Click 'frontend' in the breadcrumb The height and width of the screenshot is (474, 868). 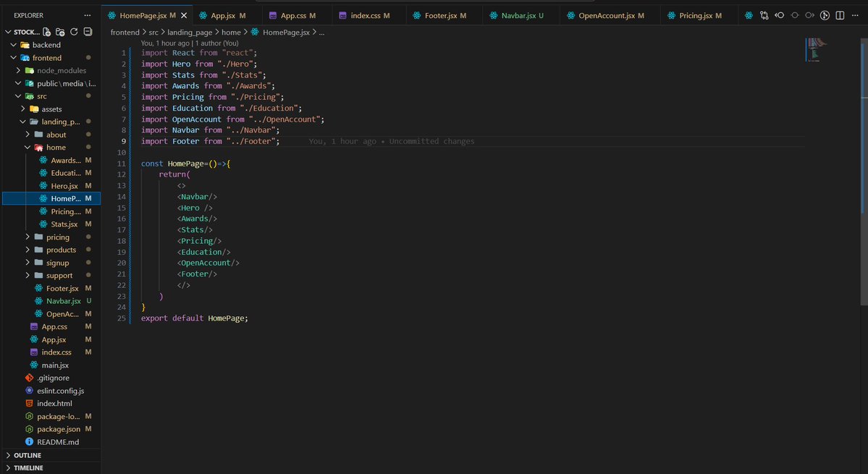pos(125,32)
